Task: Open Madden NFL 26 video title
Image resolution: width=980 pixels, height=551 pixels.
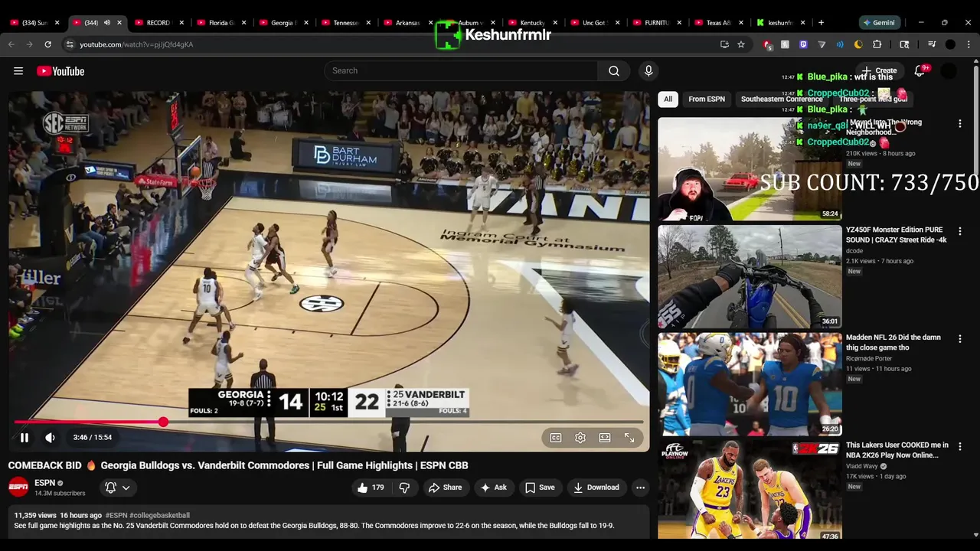Action: click(893, 342)
